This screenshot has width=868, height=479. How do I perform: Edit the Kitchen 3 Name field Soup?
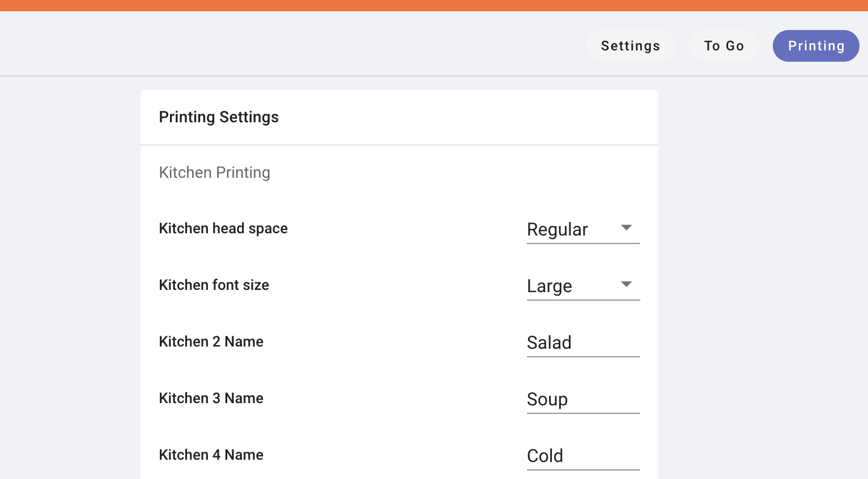coord(583,399)
